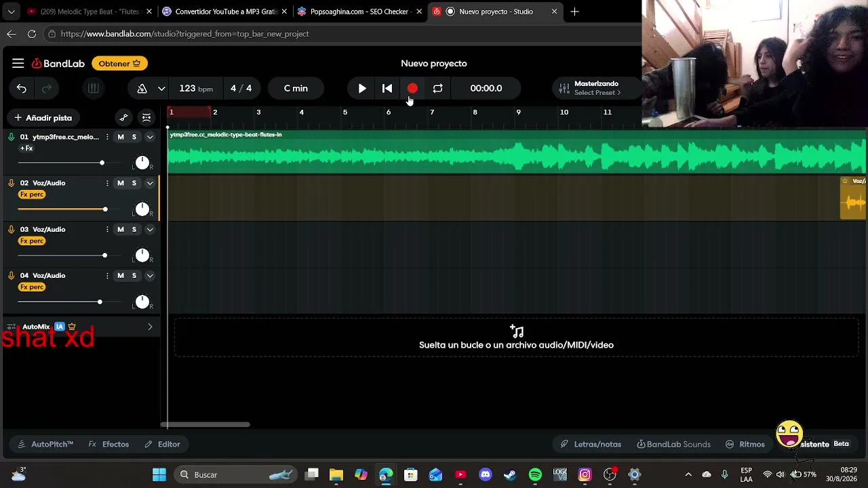
Task: Mute track 02 Voz/Audio
Action: (121, 183)
